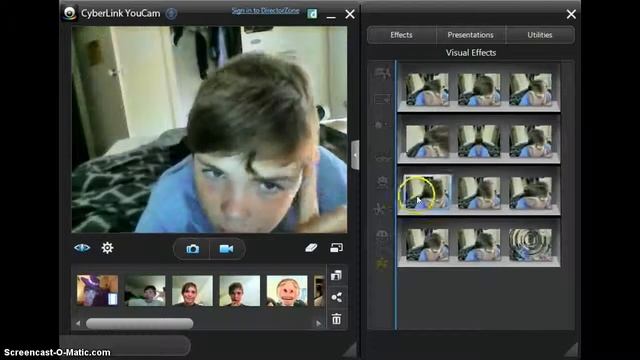Viewport: 640px width, 360px height.
Task: Select the fifth sidebar category icon
Action: (382, 182)
